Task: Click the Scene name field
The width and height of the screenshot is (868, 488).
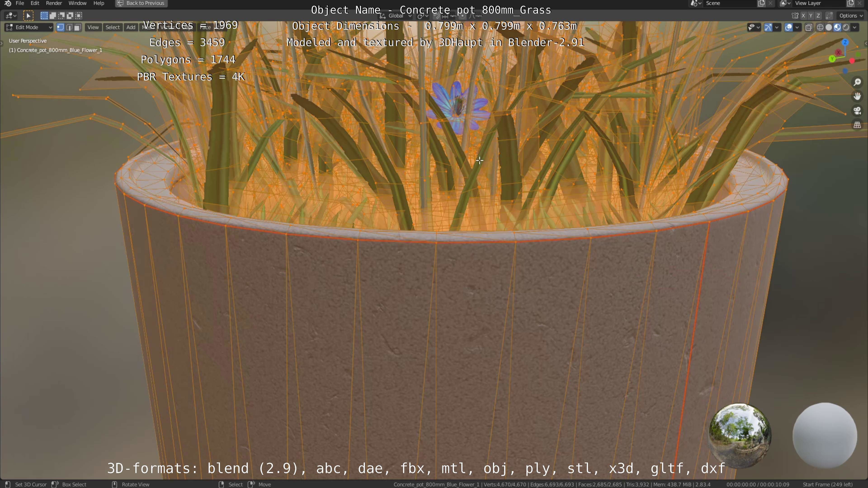Action: point(730,3)
